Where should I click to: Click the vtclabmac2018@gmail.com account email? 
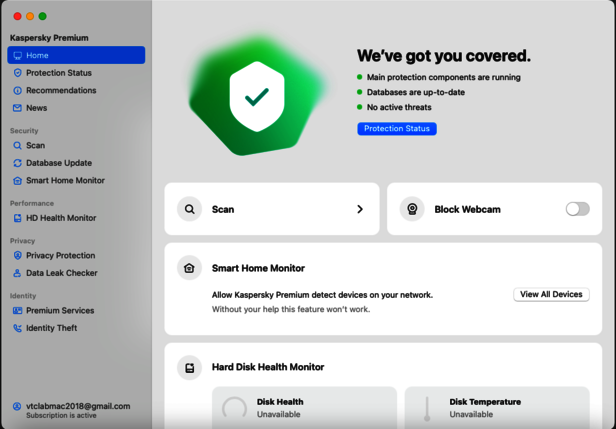coord(78,406)
